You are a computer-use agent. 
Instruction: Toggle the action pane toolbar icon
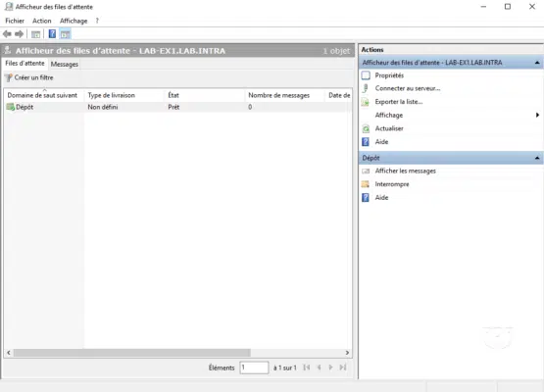point(65,34)
